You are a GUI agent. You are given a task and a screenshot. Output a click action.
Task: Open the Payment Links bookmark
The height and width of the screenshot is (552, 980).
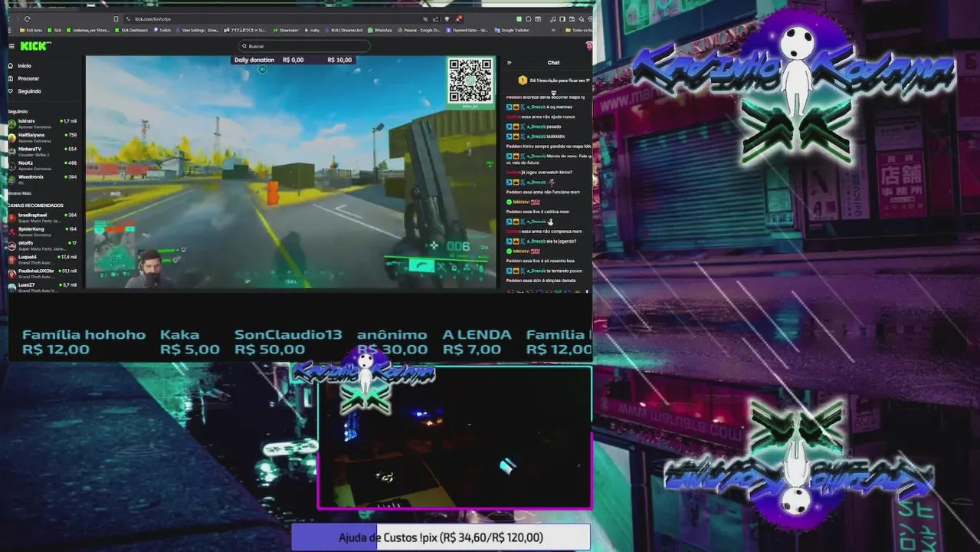click(468, 30)
